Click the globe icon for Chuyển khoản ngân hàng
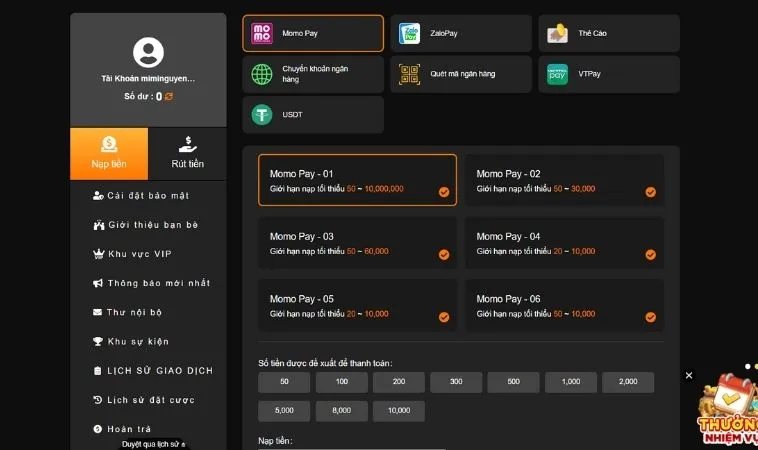 (x=262, y=74)
